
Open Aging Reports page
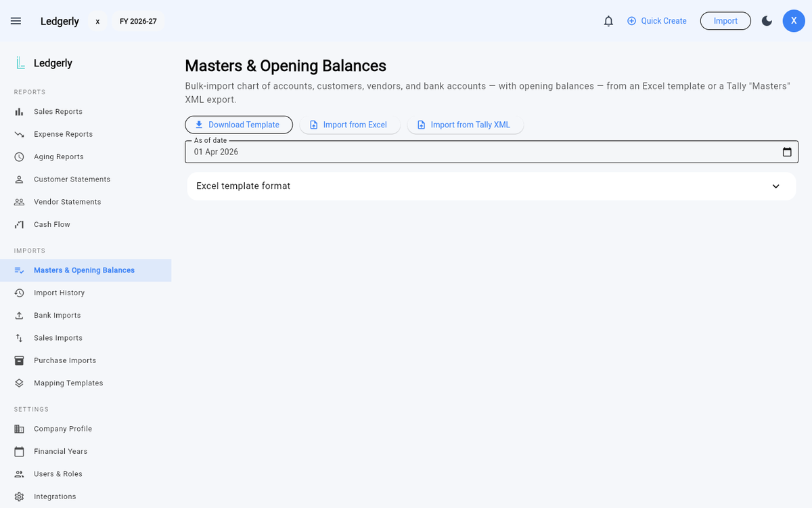click(85, 156)
